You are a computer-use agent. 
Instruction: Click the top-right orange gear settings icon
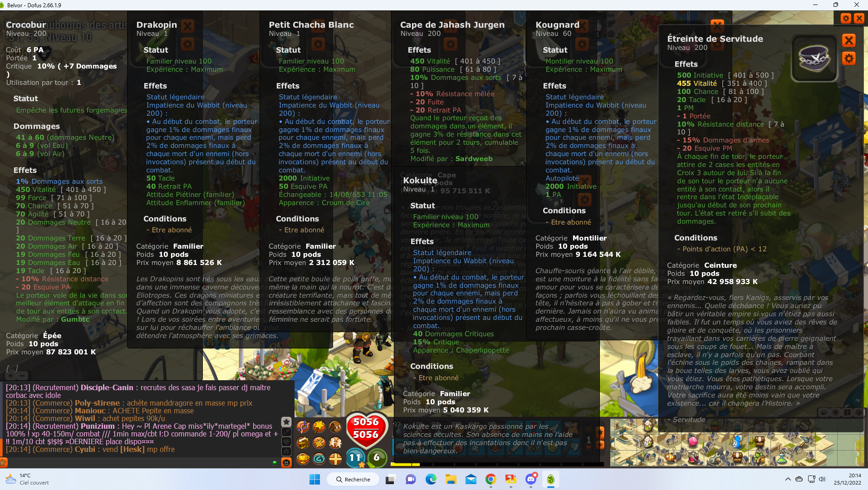click(846, 18)
